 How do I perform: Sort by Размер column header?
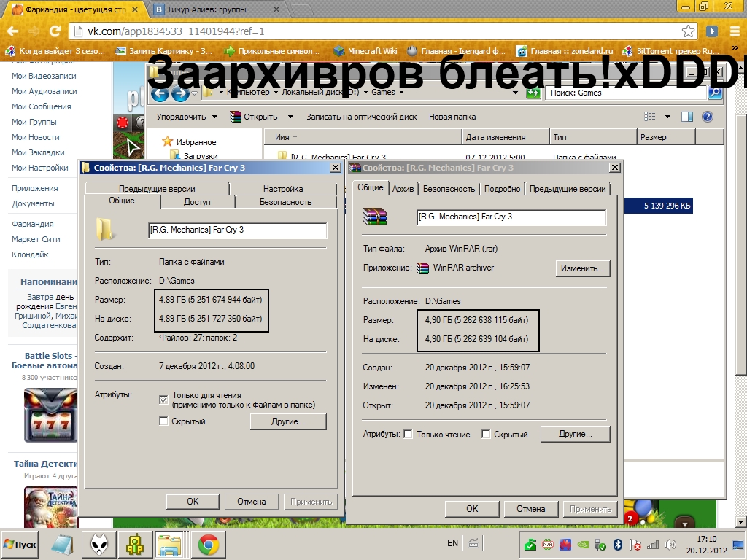pyautogui.click(x=666, y=137)
